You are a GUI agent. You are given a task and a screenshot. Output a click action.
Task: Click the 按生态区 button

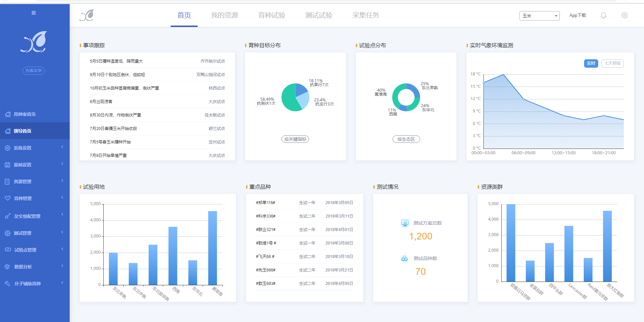click(x=406, y=139)
